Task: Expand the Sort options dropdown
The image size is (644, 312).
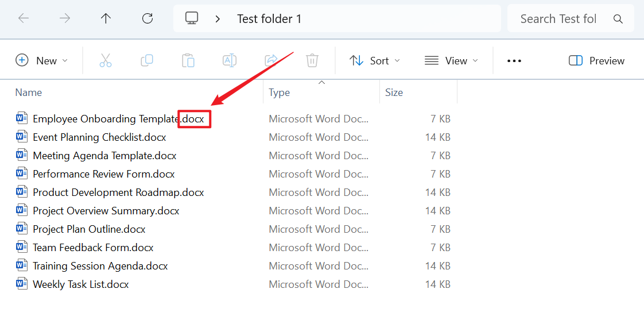Action: (375, 60)
